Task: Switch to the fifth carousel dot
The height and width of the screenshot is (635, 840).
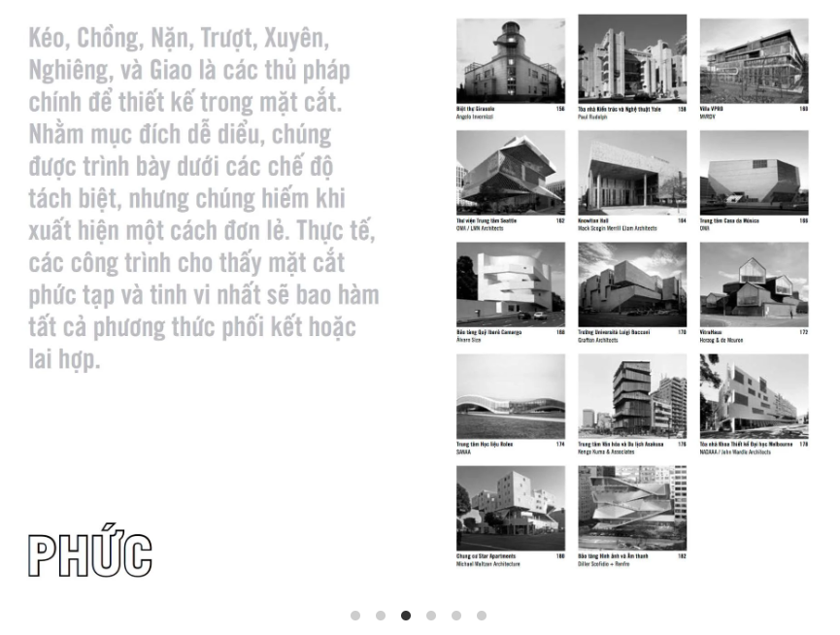Action: click(455, 616)
